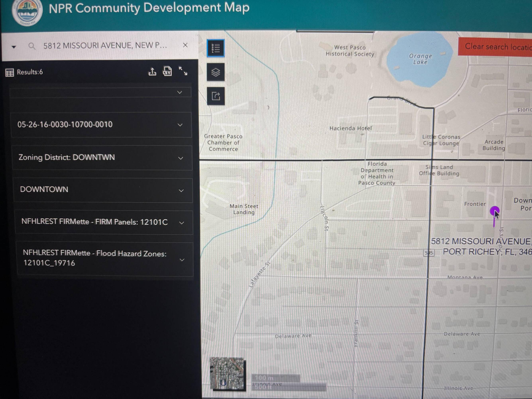Expand the parcel 05-26-16-0030-10700-0010 result
The height and width of the screenshot is (399, 532).
tap(101, 125)
